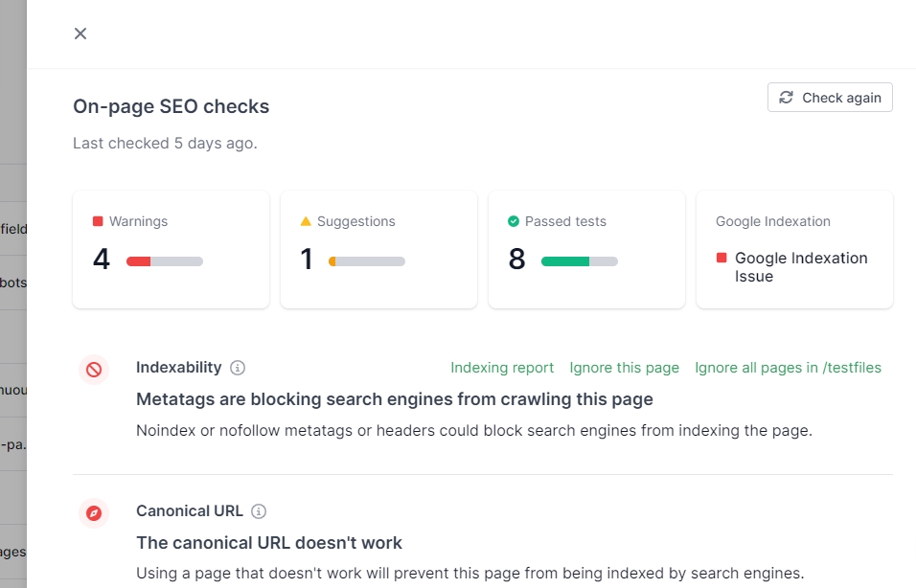
Task: Click the info icon next to Indexability
Action: click(239, 368)
